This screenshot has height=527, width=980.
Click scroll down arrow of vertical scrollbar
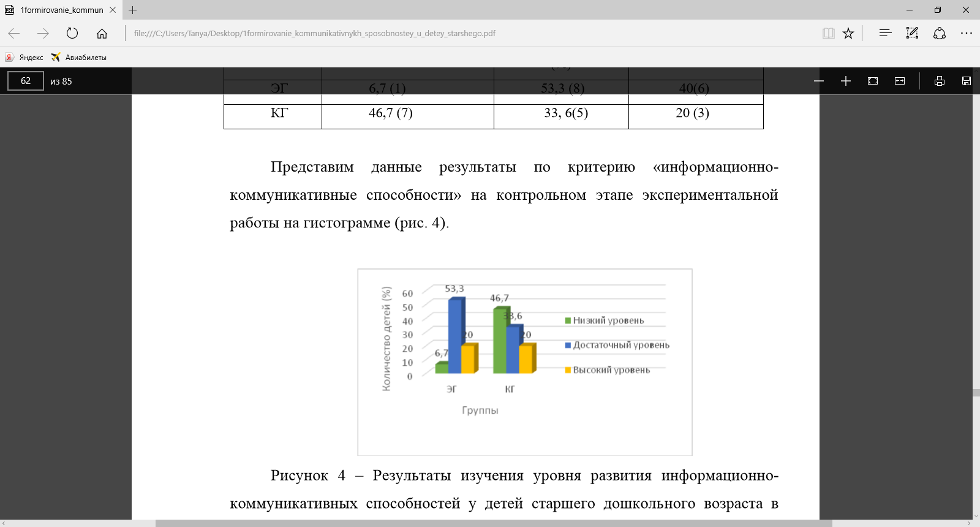(976, 516)
